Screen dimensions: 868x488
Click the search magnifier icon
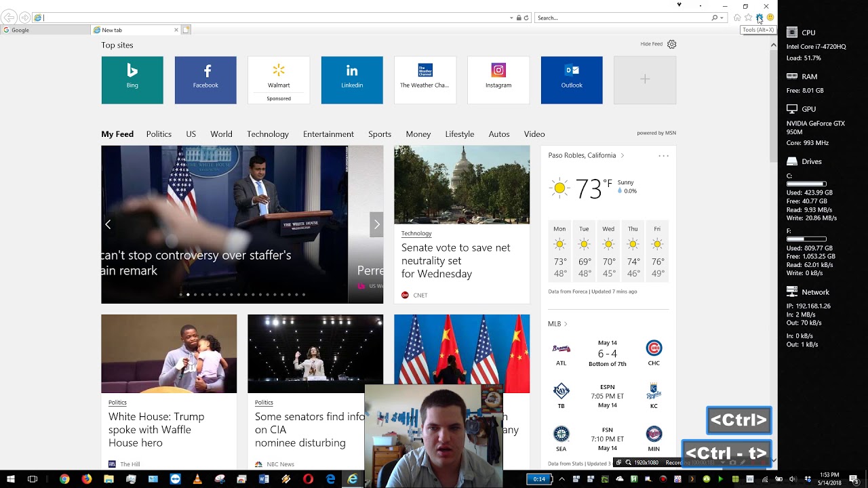point(714,18)
